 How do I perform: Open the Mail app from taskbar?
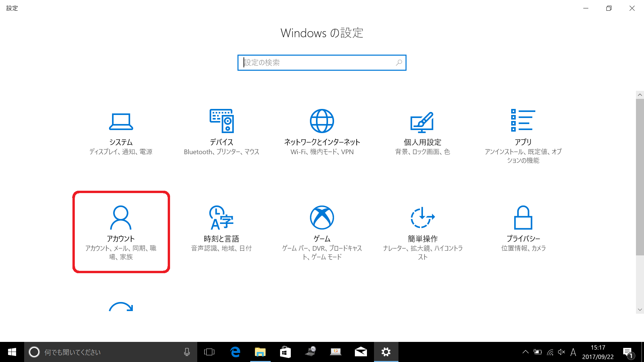[x=361, y=352]
